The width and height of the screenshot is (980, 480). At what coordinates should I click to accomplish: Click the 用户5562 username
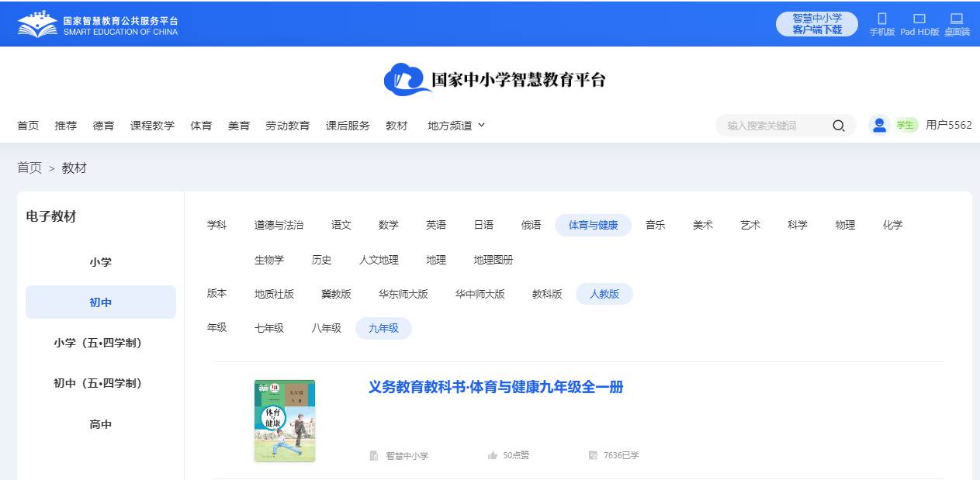pos(949,125)
